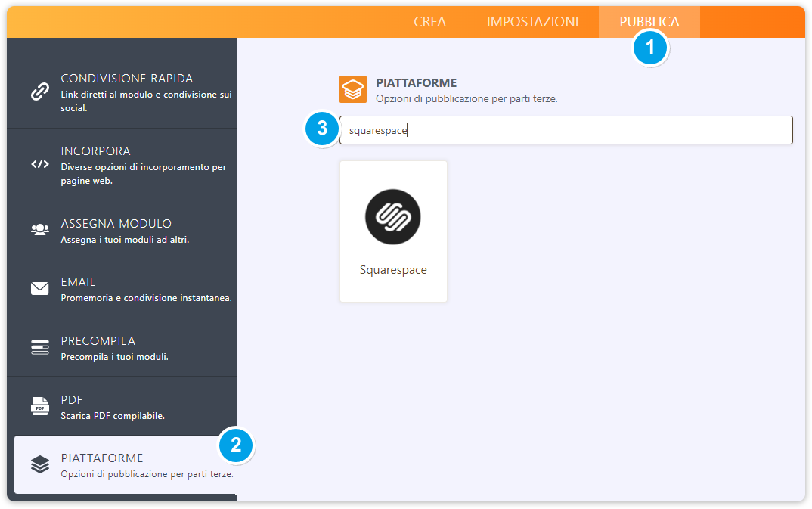Click the Condivisione Rapida link icon
This screenshot has height=509, width=812.
(40, 92)
